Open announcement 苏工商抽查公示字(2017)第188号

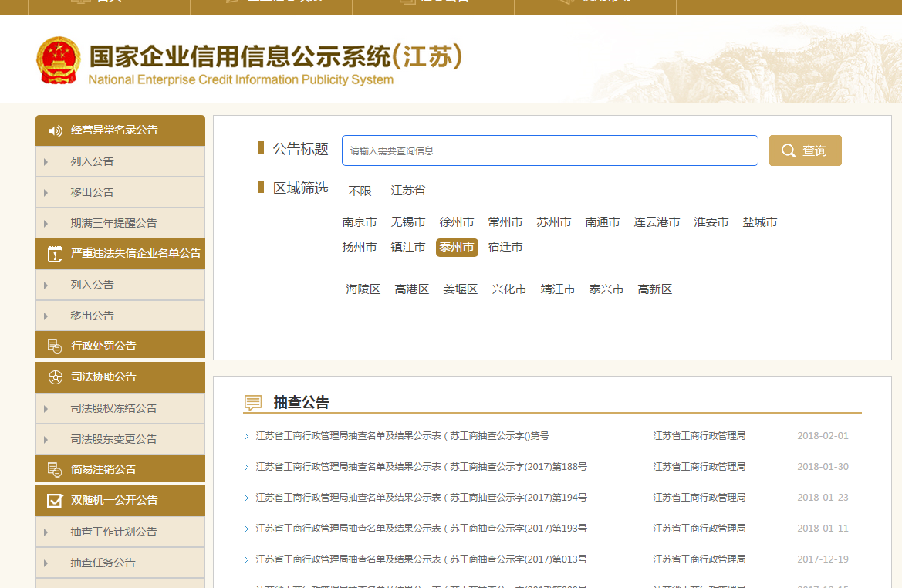click(421, 467)
